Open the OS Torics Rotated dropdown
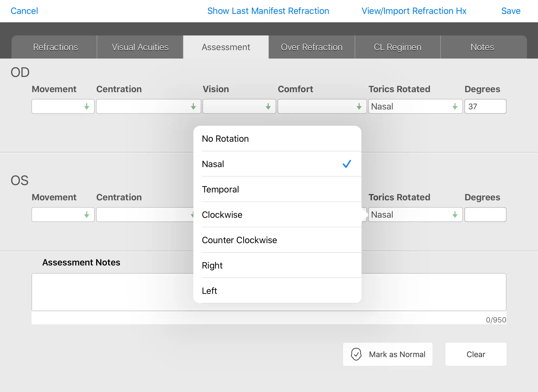Image resolution: width=538 pixels, height=392 pixels. (x=415, y=215)
